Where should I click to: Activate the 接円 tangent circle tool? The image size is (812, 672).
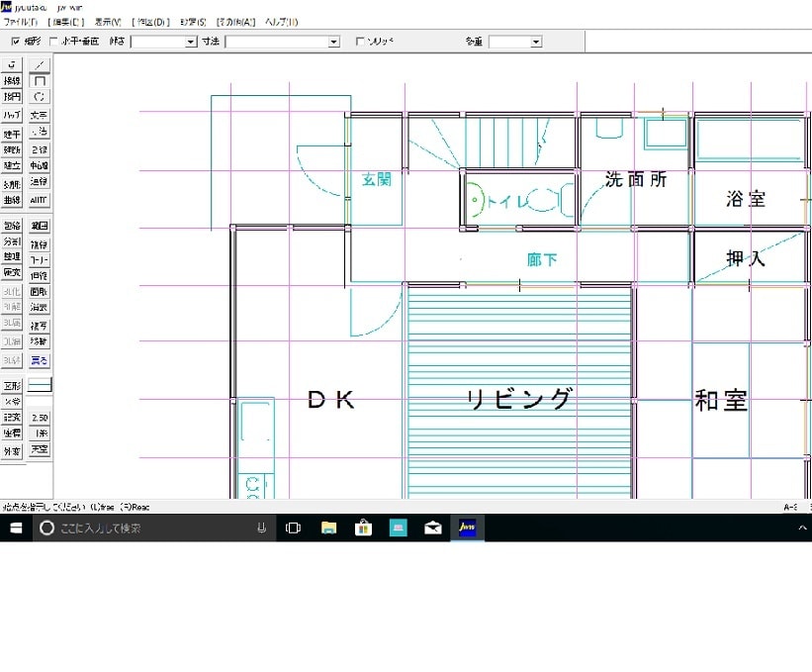click(12, 97)
